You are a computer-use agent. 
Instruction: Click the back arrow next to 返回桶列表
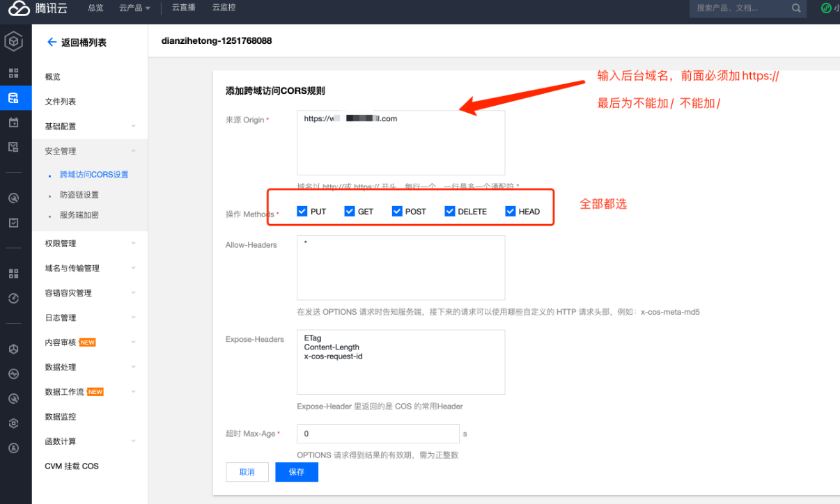tap(52, 42)
